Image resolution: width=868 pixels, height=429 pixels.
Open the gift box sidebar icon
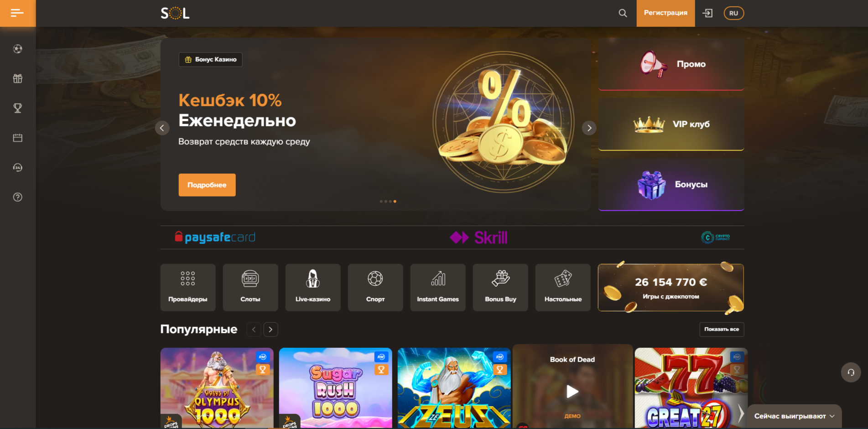pyautogui.click(x=18, y=78)
